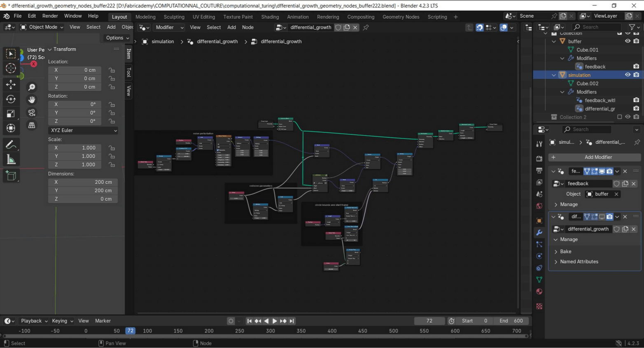Select the Rotate tool in viewport toolbar
This screenshot has width=644, height=348.
[11, 99]
